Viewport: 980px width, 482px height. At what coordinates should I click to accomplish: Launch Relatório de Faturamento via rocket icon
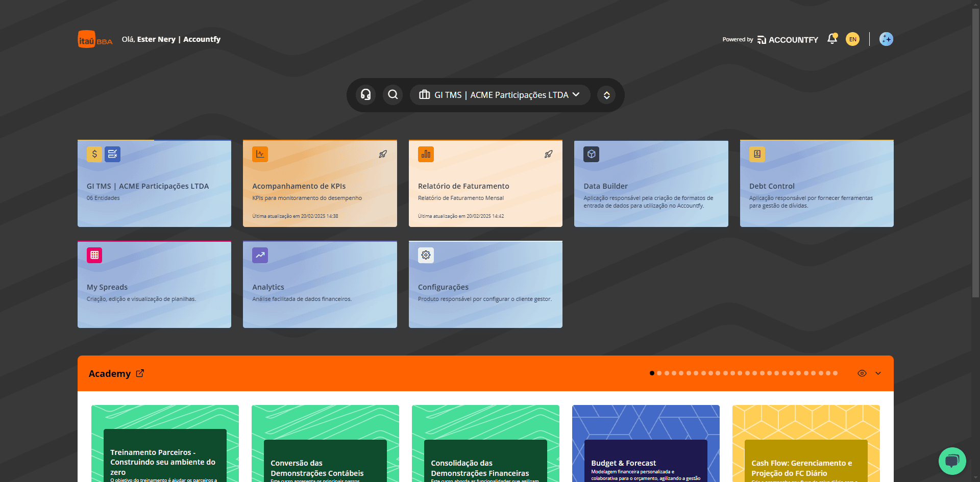click(549, 154)
